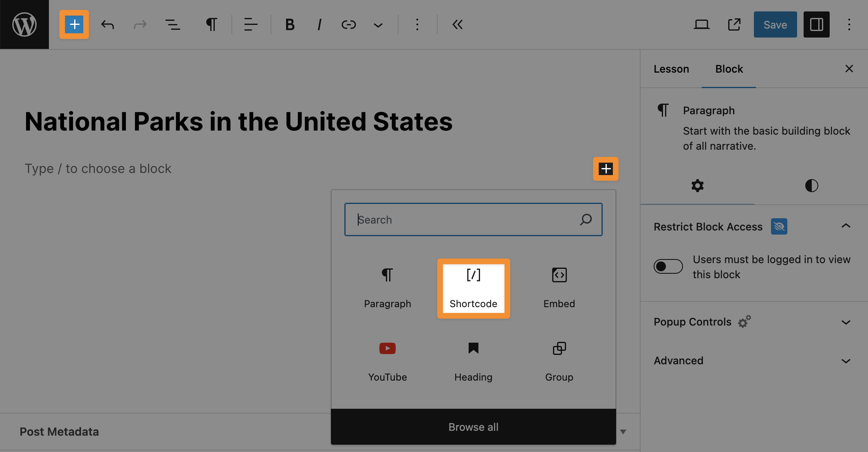Open preview in new tab icon

[734, 25]
